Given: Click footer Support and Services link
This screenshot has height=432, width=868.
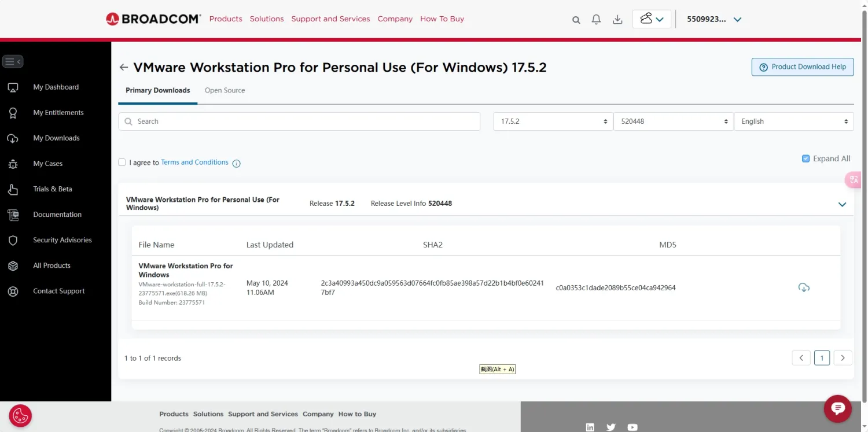Looking at the screenshot, I should click(263, 414).
